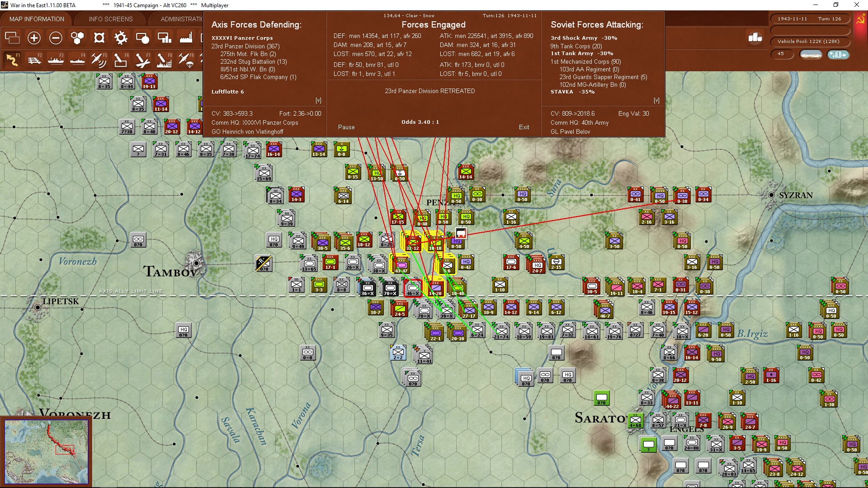The width and height of the screenshot is (868, 488).
Task: Open 1st Mechanized Corps (90) detail
Action: click(x=585, y=61)
